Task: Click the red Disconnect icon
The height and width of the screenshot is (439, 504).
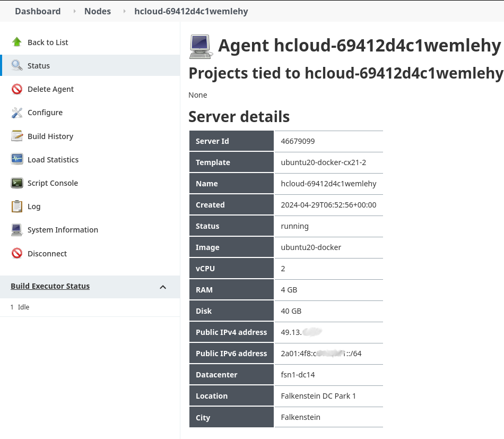Action: coord(17,253)
